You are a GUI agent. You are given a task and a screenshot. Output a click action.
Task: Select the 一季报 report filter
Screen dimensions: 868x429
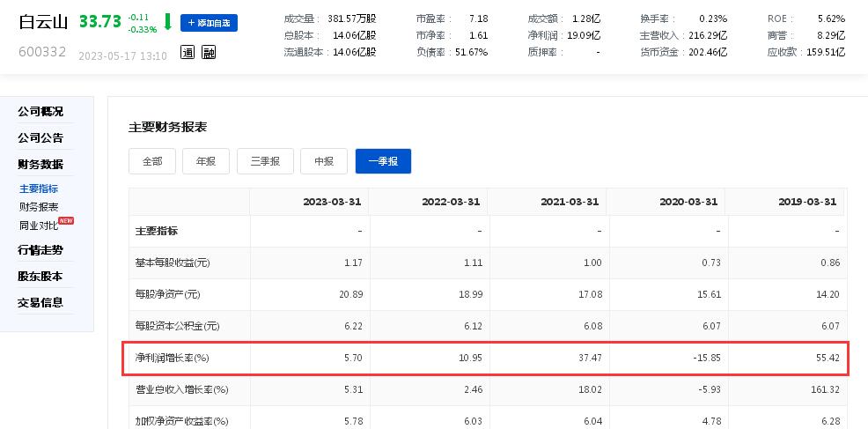pos(383,161)
